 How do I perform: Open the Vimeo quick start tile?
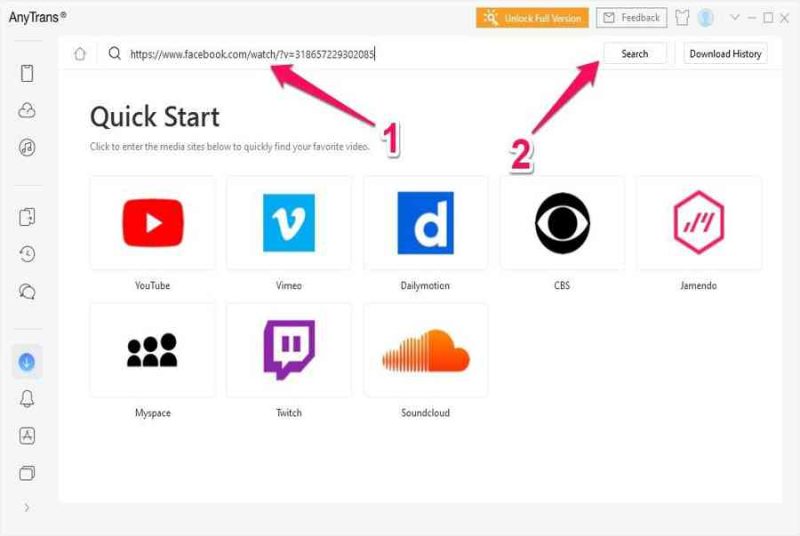(289, 223)
